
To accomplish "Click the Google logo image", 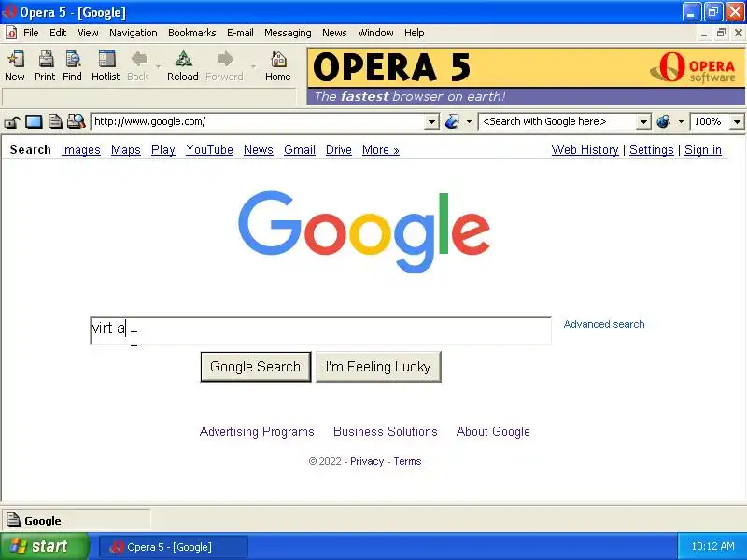I will click(364, 231).
